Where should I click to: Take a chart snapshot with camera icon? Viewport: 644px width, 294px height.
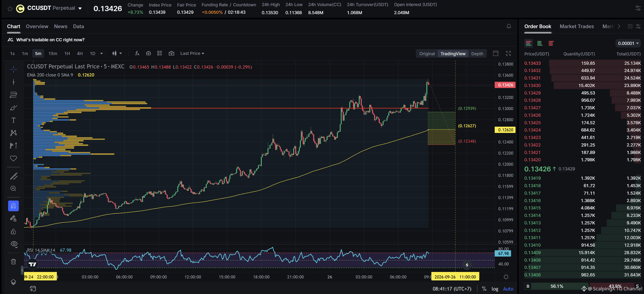(171, 53)
